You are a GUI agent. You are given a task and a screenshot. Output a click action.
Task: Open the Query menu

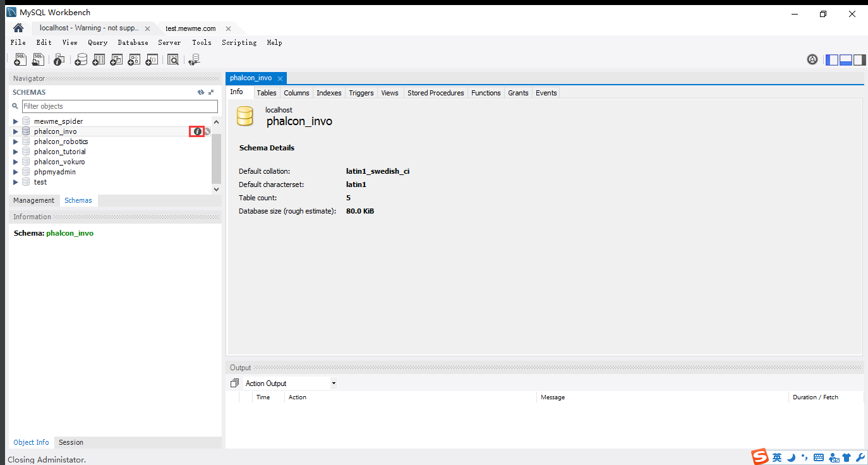[97, 42]
